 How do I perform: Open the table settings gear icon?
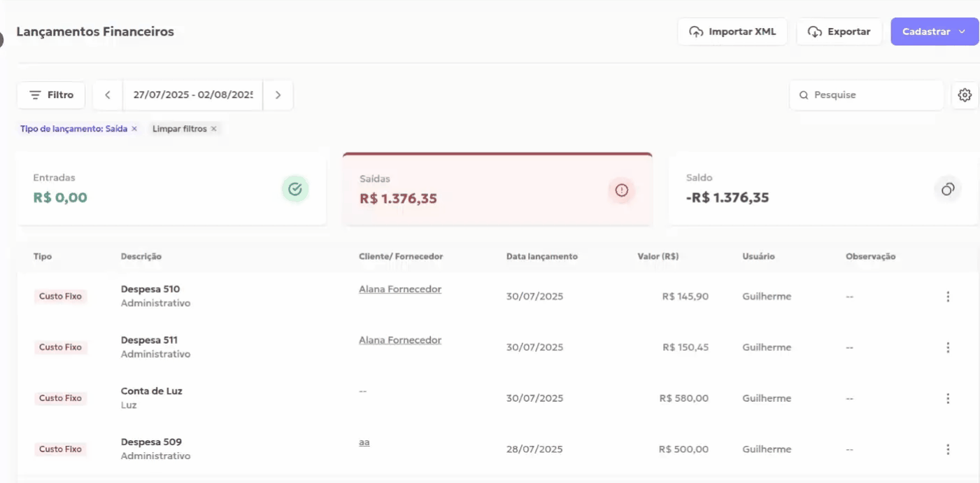(x=965, y=95)
